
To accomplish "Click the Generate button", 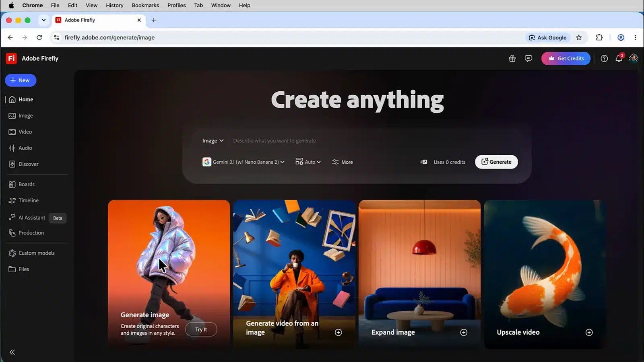I will point(496,162).
